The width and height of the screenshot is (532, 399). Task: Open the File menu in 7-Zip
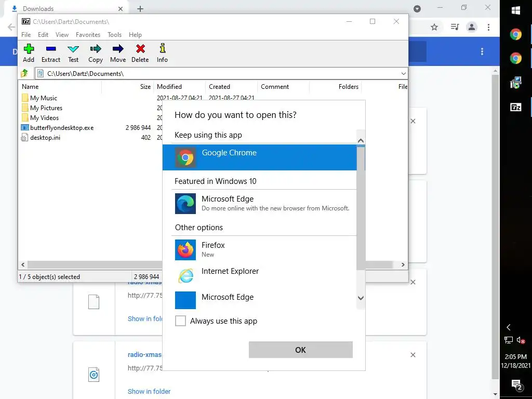[x=26, y=35]
